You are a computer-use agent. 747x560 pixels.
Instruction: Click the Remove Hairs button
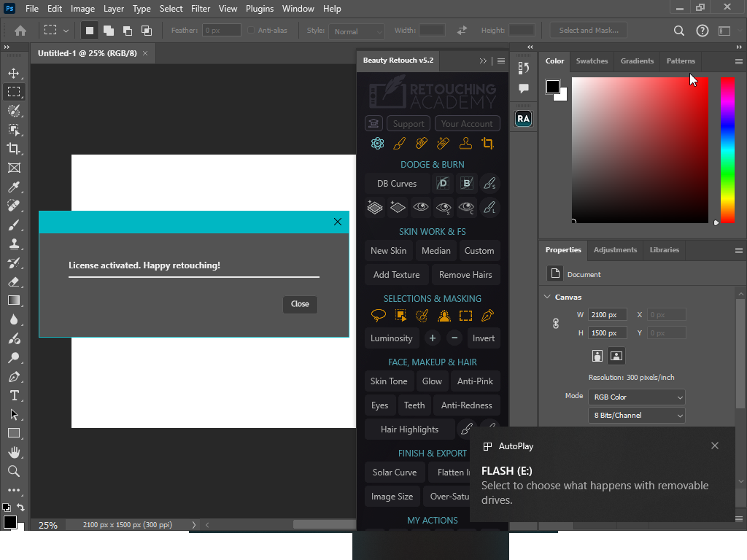pyautogui.click(x=465, y=275)
